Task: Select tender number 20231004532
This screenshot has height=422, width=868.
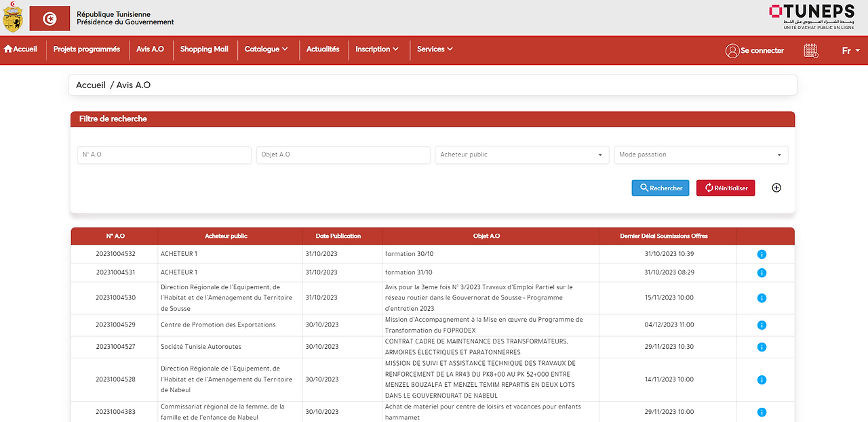Action: [x=115, y=254]
